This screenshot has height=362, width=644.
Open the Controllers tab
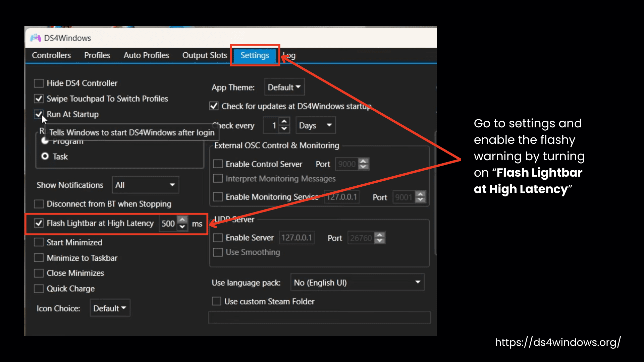point(51,55)
